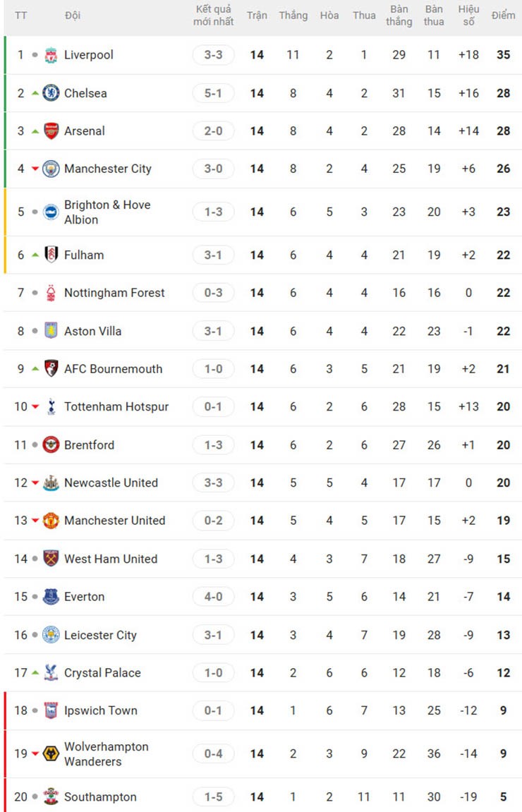Screen dimensions: 522x812
Task: Click the Wolverhampton Wanderers crest icon
Action: [x=51, y=753]
